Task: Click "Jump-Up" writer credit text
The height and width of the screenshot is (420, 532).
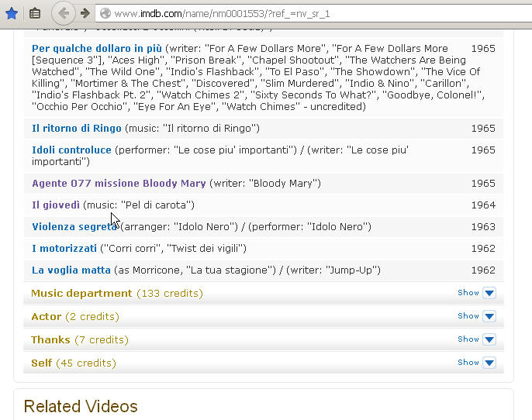Action: coord(353,270)
